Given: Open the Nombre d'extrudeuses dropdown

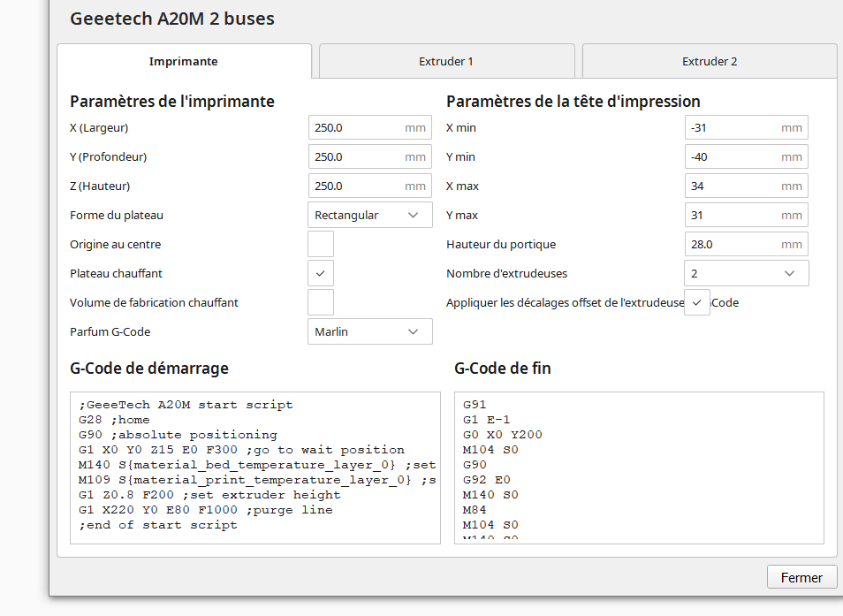Looking at the screenshot, I should point(746,273).
